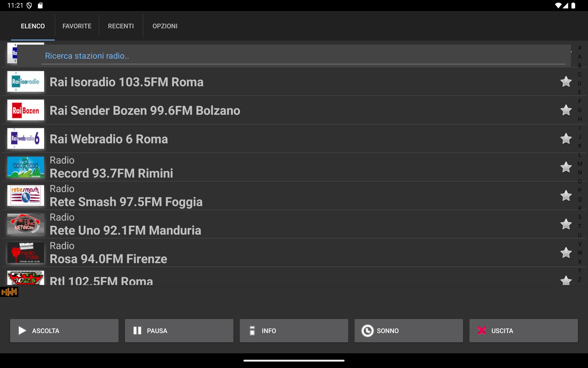588x368 pixels.
Task: Jump to letter T in index
Action: click(580, 226)
